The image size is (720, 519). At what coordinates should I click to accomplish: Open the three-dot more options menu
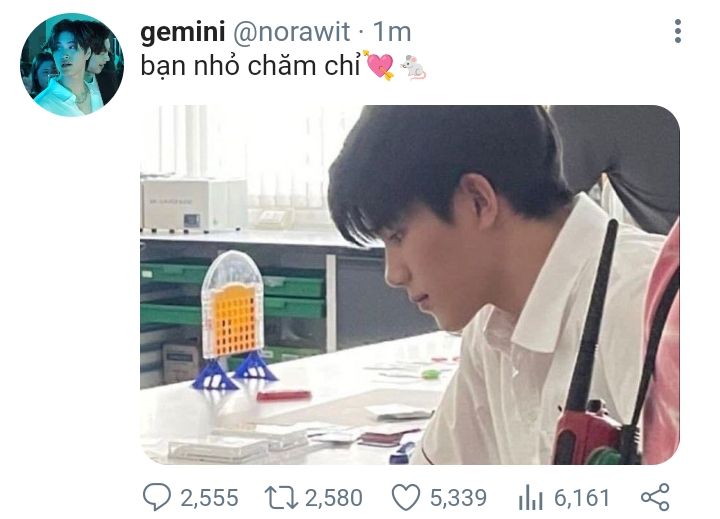pyautogui.click(x=677, y=31)
